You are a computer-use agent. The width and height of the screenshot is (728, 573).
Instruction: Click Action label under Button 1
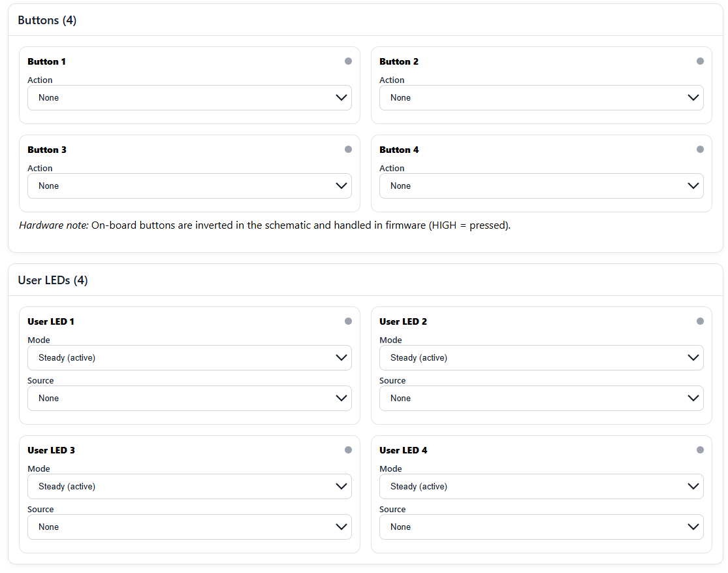tap(40, 80)
